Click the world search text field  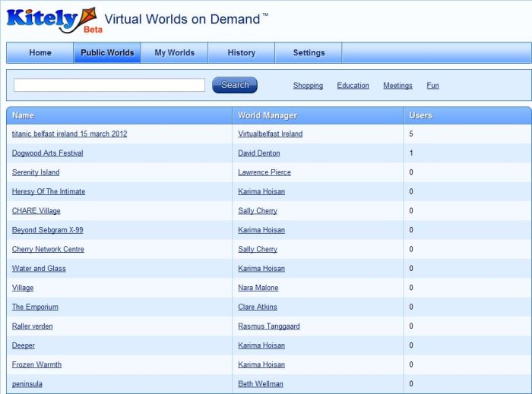pyautogui.click(x=109, y=85)
